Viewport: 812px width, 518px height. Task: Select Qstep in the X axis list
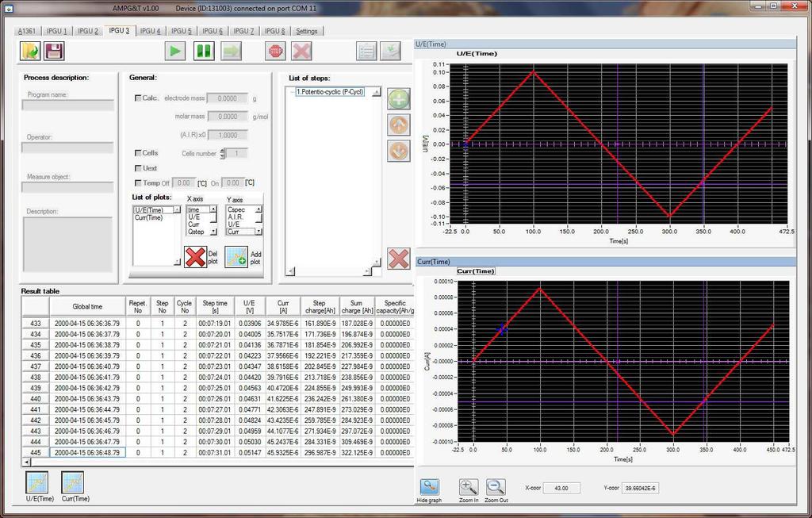197,232
